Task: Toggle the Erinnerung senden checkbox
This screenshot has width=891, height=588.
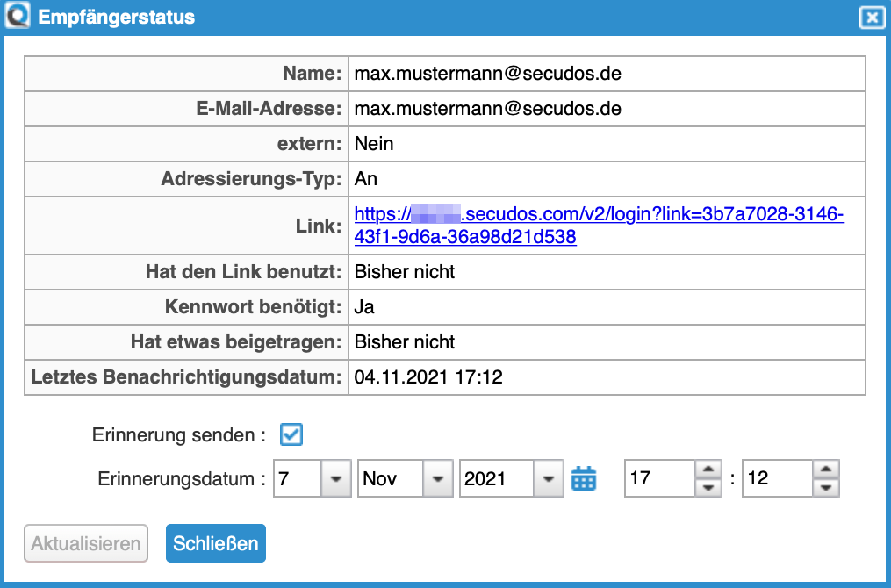Action: (291, 434)
